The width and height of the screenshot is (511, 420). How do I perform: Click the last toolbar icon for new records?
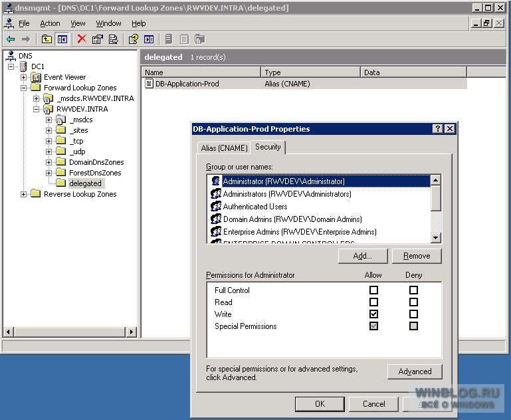click(199, 39)
